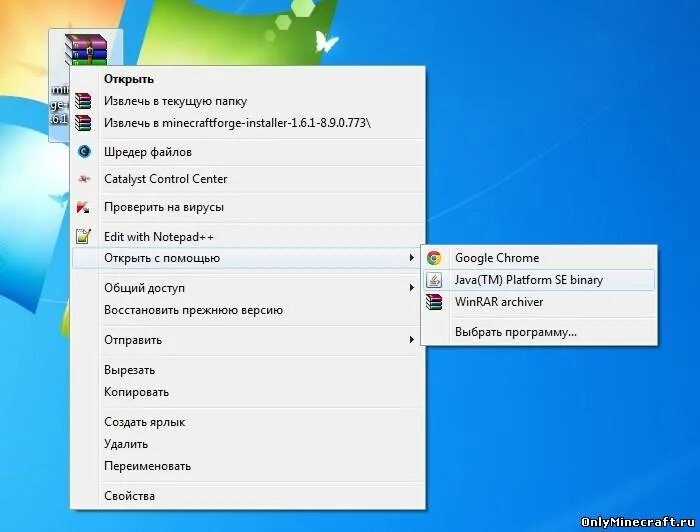
Task: Click the WinRAR icon beside 'Извлечь в minecraftforge-installer'
Action: pyautogui.click(x=83, y=123)
